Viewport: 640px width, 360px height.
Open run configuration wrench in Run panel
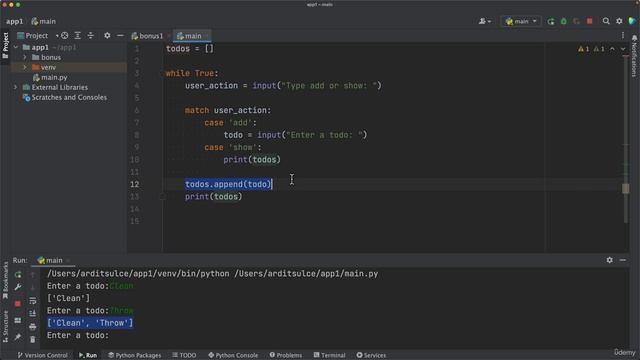[18, 287]
